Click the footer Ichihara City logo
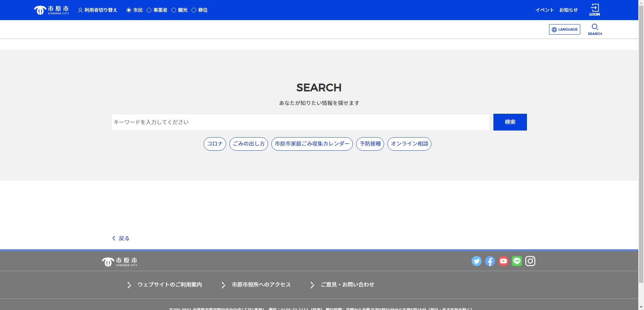The image size is (644, 310). point(120,261)
